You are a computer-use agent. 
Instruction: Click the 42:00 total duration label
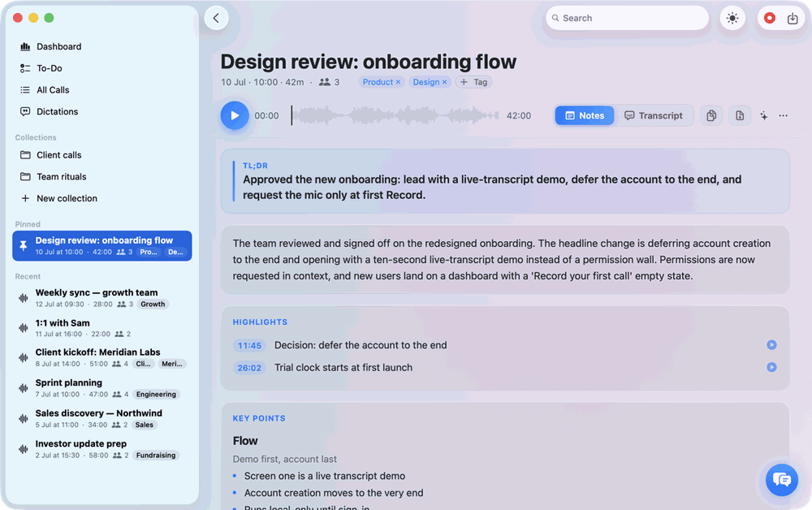(518, 116)
